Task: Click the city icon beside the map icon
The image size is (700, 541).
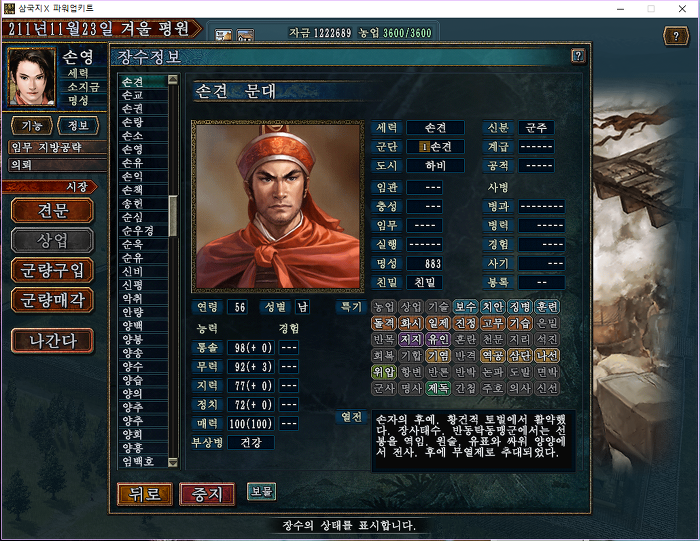Action: (x=245, y=35)
